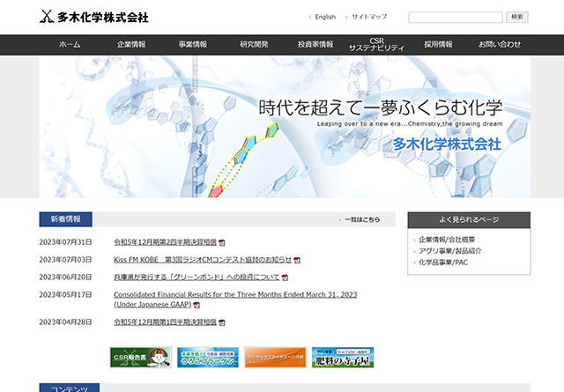Open 研究開発 navigation menu

click(x=254, y=44)
